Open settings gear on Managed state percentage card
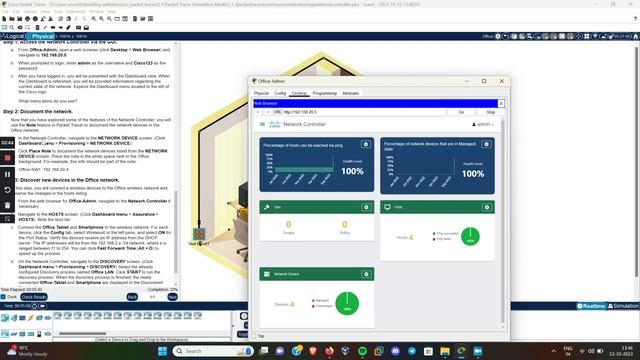 click(486, 144)
